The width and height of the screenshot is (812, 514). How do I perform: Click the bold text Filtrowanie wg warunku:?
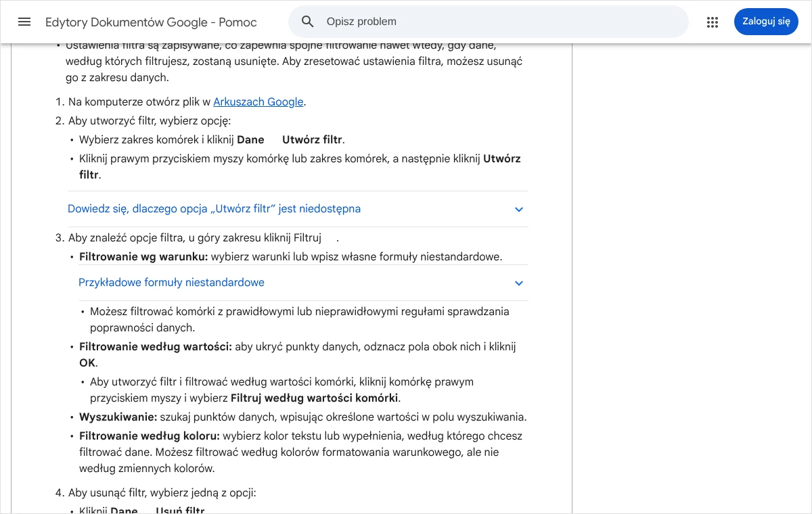tap(143, 257)
